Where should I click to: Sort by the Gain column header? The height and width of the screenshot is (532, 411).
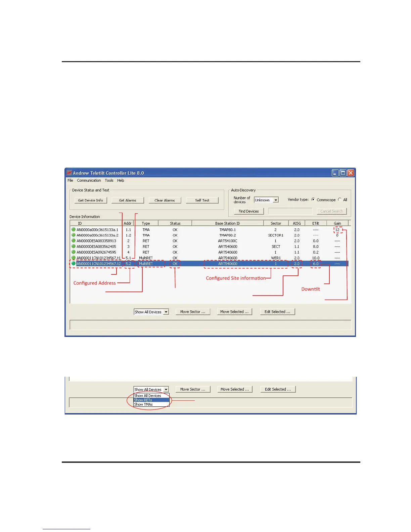[337, 223]
